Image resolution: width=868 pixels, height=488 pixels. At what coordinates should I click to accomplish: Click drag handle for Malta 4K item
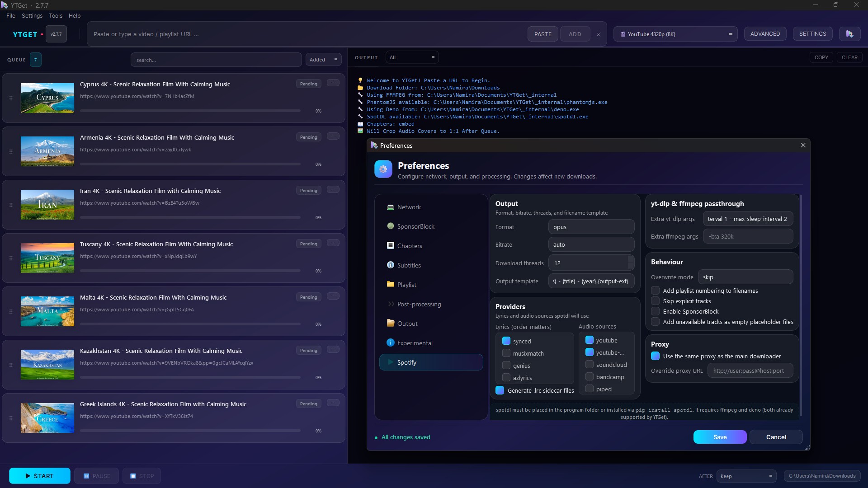pos(11,312)
